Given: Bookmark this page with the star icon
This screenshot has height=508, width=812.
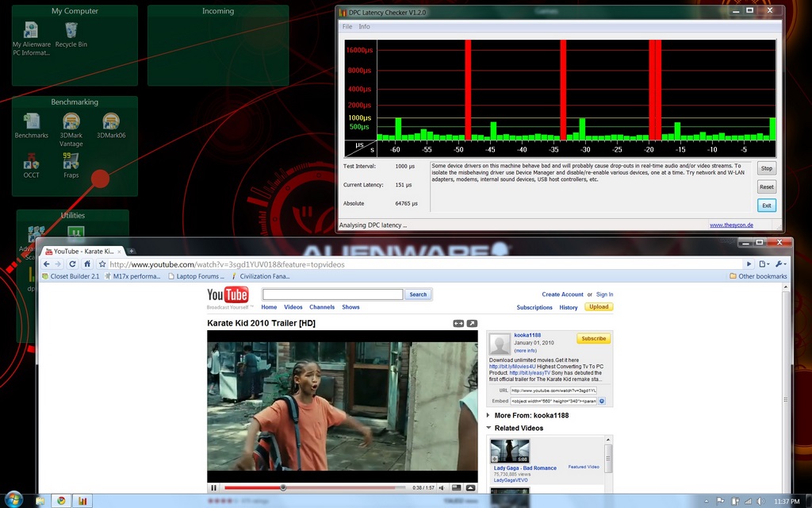Looking at the screenshot, I should click(102, 264).
